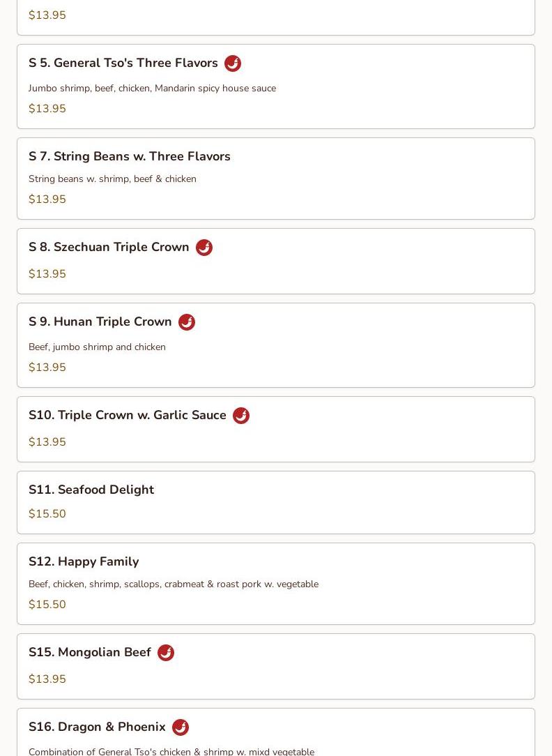Click the chili icon beside Hunan Triple Crown
Image resolution: width=552 pixels, height=756 pixels.
pos(186,322)
